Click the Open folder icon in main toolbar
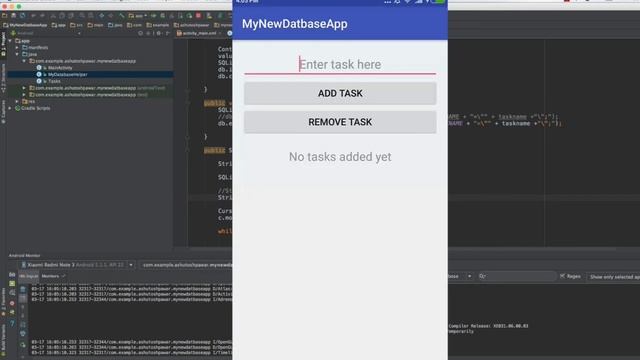The height and width of the screenshot is (360, 640). pyautogui.click(x=4, y=16)
